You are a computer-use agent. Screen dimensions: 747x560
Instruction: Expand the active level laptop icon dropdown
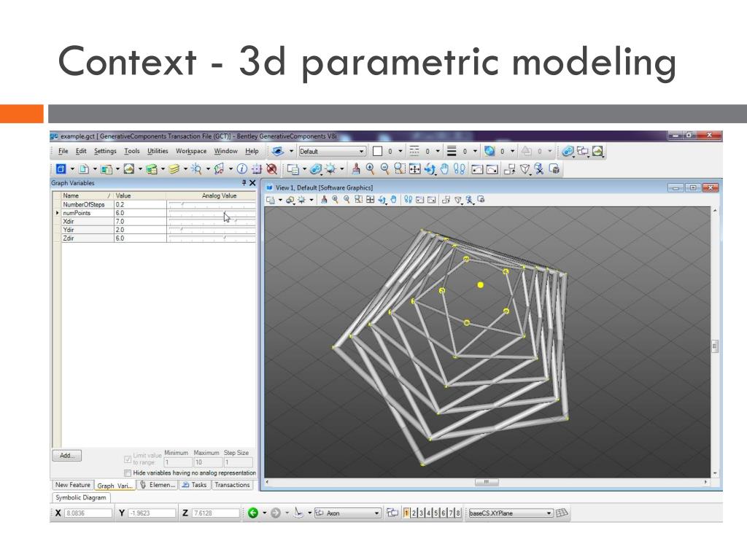tap(291, 152)
